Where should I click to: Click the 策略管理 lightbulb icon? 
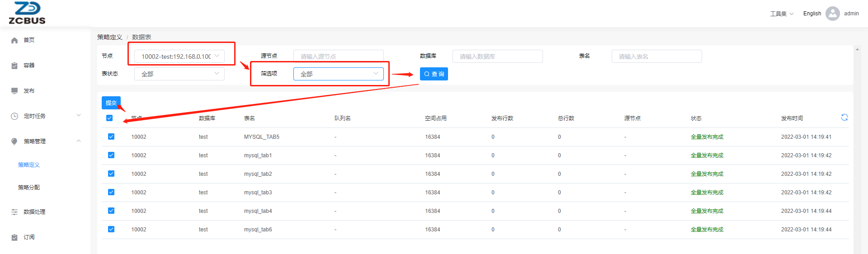(x=14, y=141)
